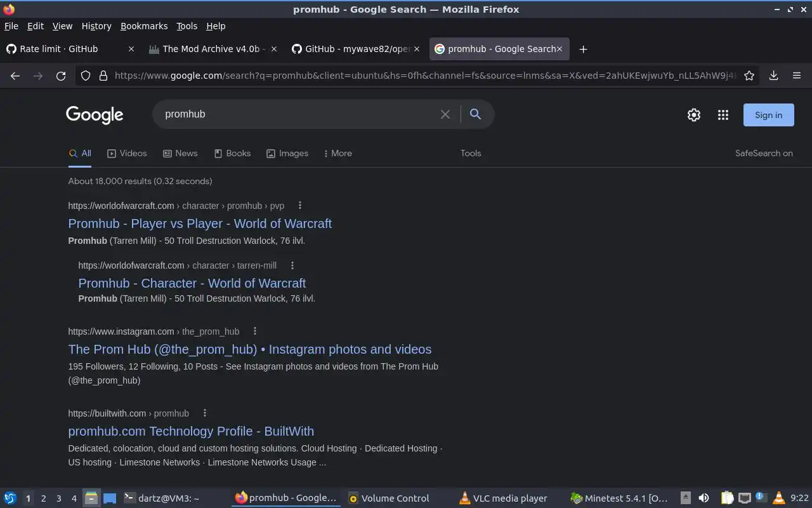Open a new tab with the plus button
This screenshot has width=812, height=508.
click(x=583, y=49)
